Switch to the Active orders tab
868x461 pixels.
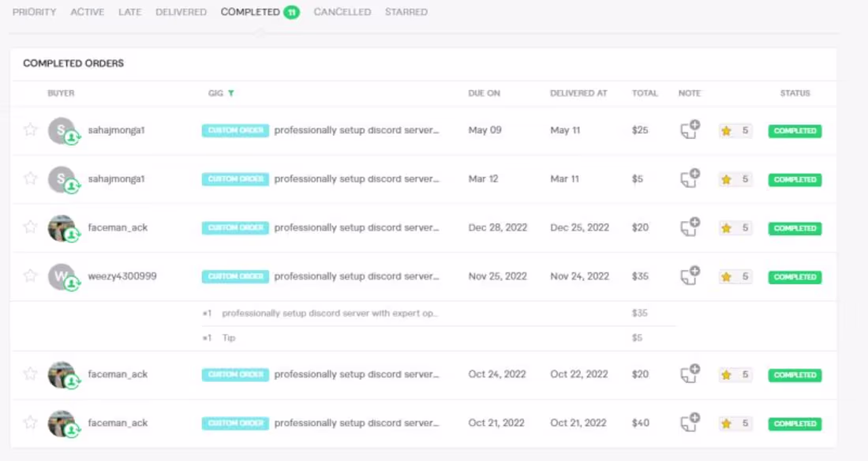87,12
